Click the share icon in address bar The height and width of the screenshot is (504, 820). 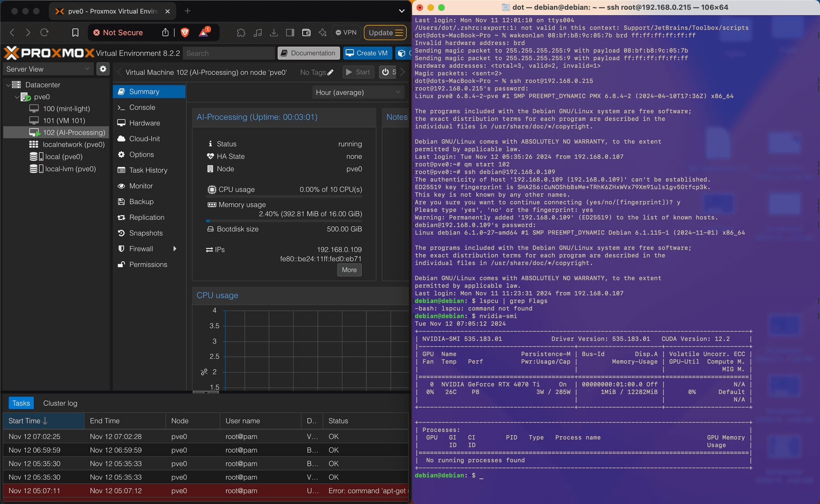[x=165, y=32]
